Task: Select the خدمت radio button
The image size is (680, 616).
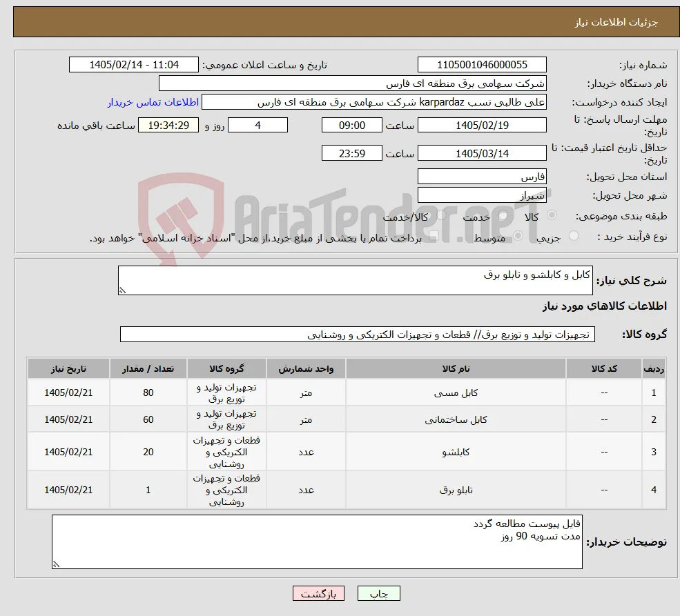Action: pyautogui.click(x=503, y=215)
